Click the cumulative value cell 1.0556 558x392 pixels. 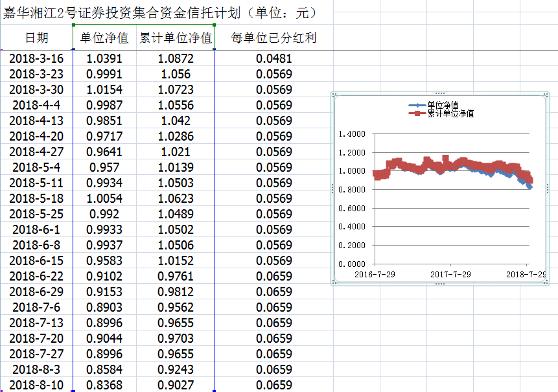(176, 105)
